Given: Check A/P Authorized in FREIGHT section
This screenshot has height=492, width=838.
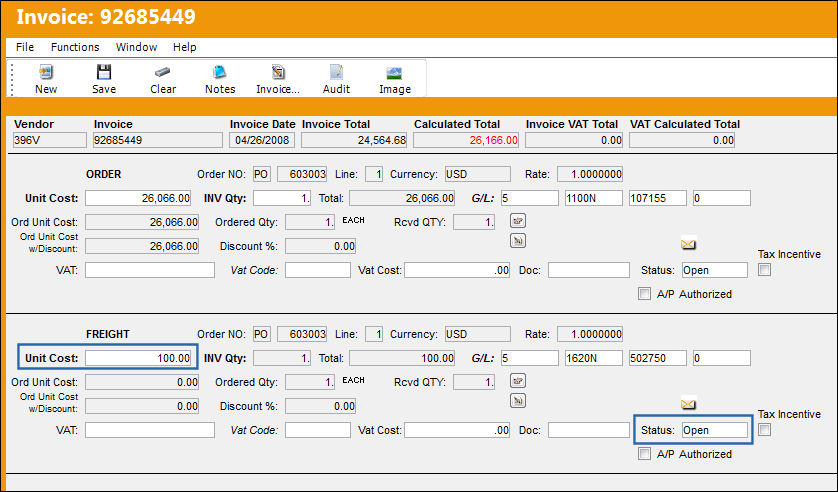Looking at the screenshot, I should [645, 454].
